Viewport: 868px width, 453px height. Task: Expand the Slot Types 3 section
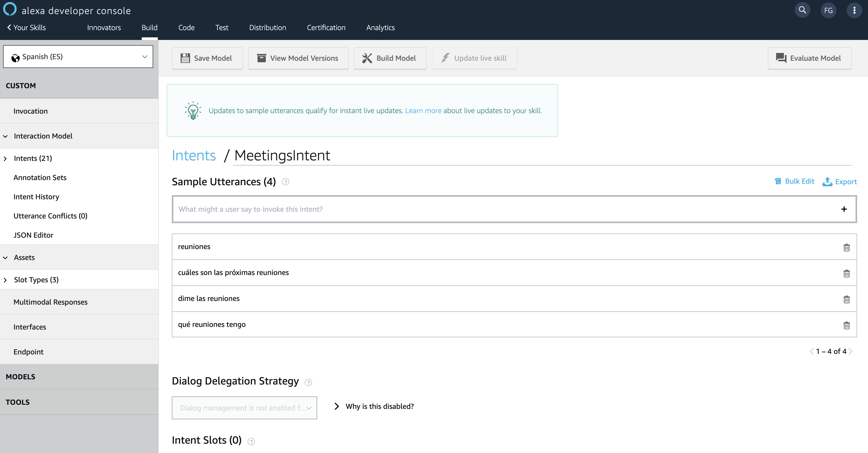[6, 280]
